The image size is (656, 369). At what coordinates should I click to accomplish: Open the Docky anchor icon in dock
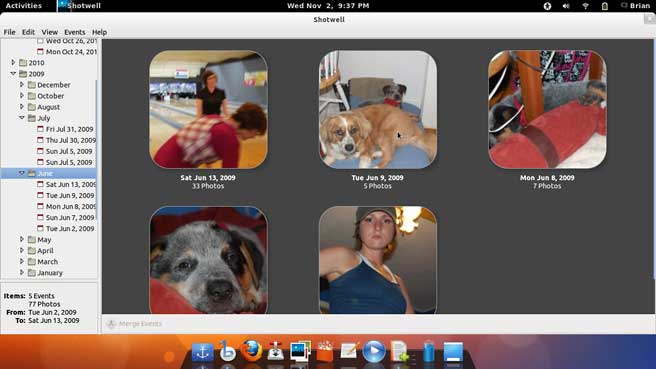coord(202,352)
